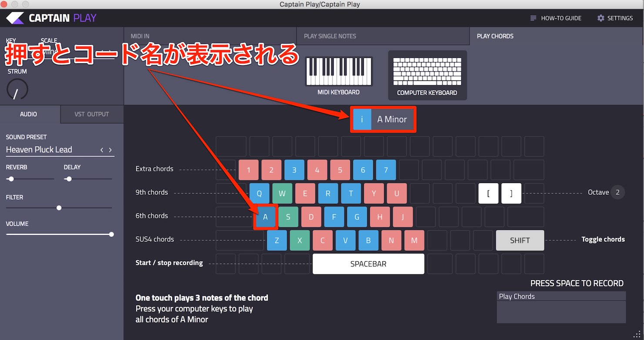Play 6th chord key J
Viewport: 644px width, 340px height.
[402, 217]
